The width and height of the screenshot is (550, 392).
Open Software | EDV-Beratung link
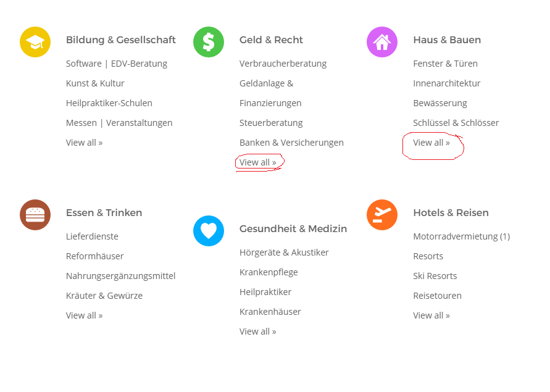click(x=117, y=64)
